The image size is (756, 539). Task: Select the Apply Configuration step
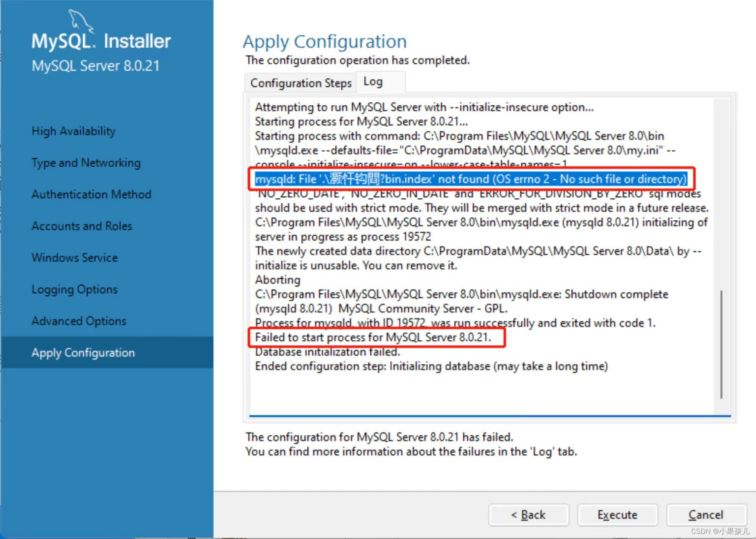pyautogui.click(x=107, y=352)
